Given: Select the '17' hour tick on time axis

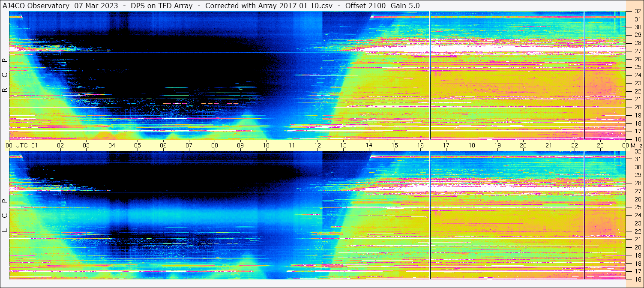Looking at the screenshot, I should [446, 145].
